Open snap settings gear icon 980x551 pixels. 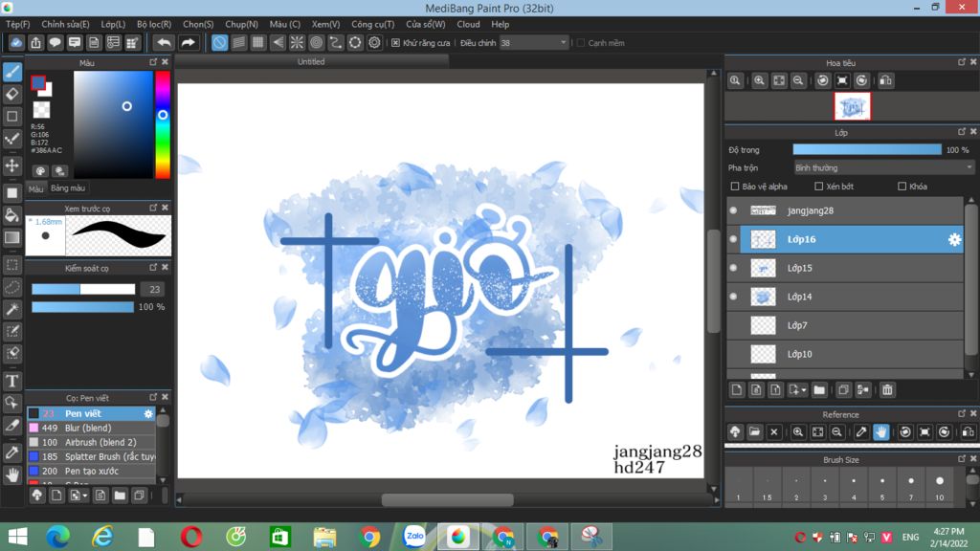(x=374, y=42)
